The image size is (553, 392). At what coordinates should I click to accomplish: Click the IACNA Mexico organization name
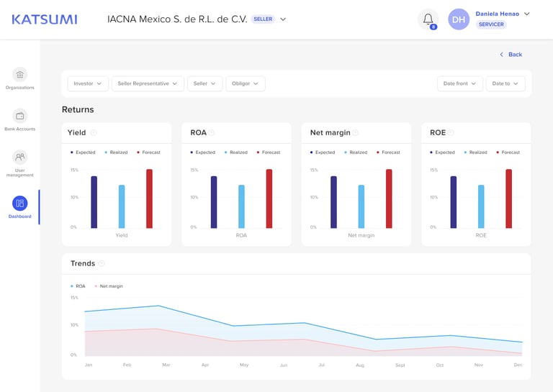coord(177,19)
